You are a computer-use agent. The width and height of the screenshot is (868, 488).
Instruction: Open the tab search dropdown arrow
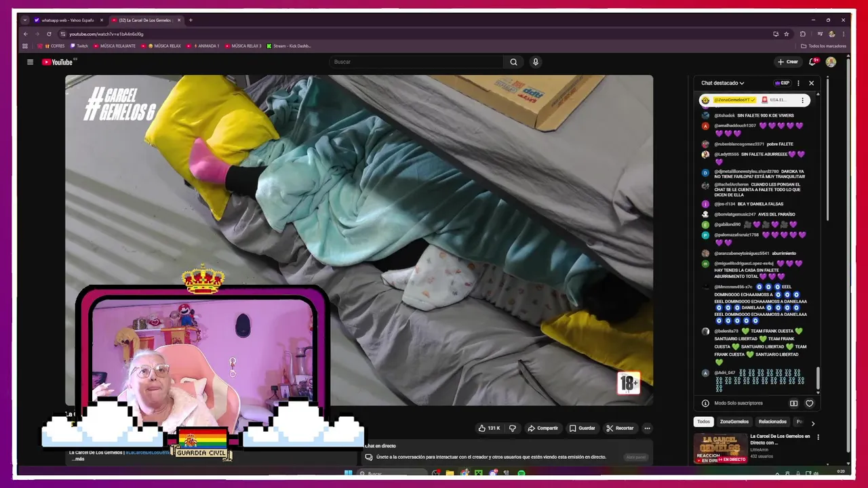coord(25,20)
